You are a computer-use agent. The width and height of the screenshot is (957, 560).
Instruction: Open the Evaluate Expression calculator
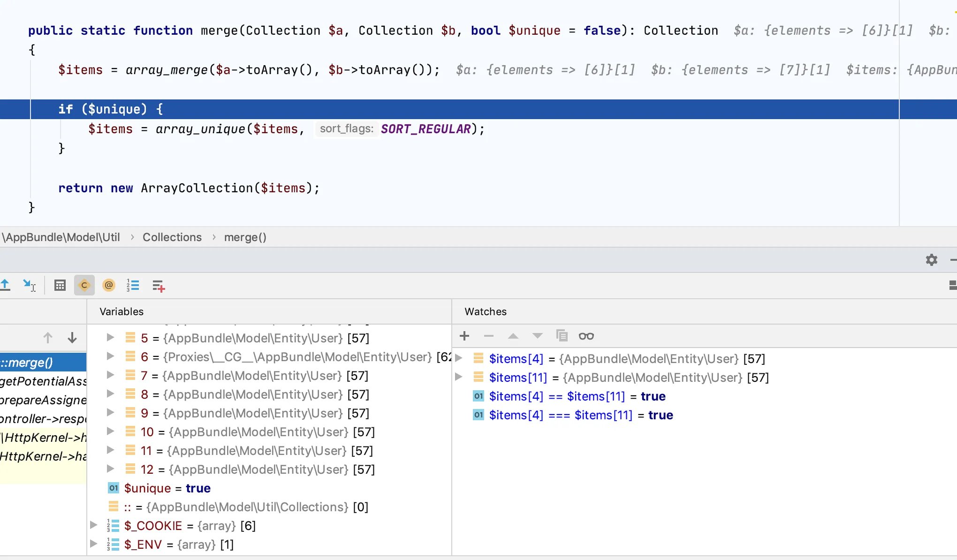pos(60,285)
